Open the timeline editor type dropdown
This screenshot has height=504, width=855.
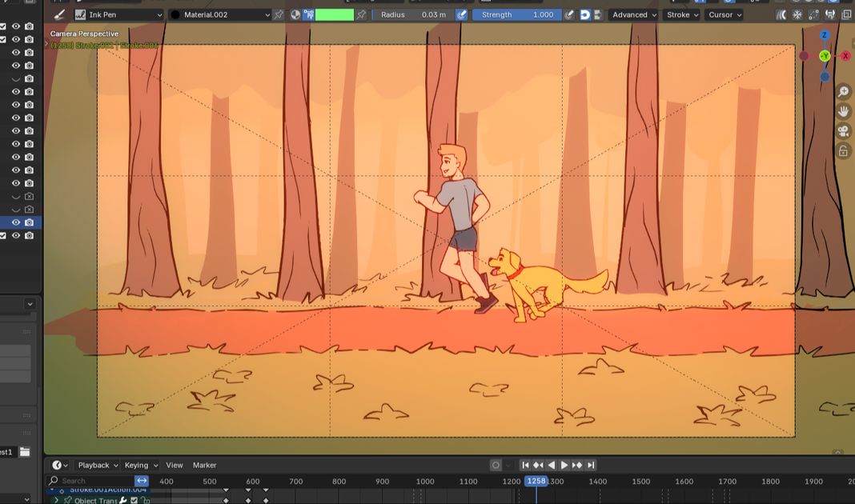pyautogui.click(x=60, y=465)
